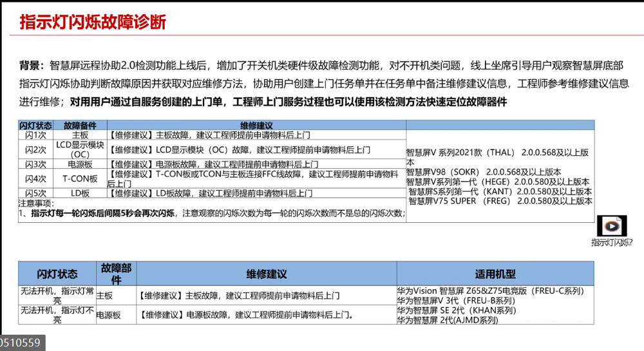
Task: Click the 主板故障 repair advice in the 闪1次 row
Action: coord(209,135)
